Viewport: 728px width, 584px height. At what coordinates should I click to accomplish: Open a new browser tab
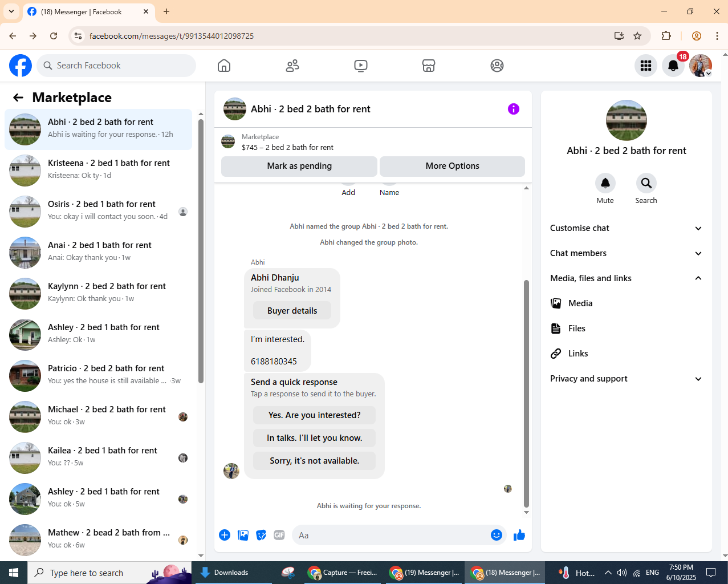(166, 11)
